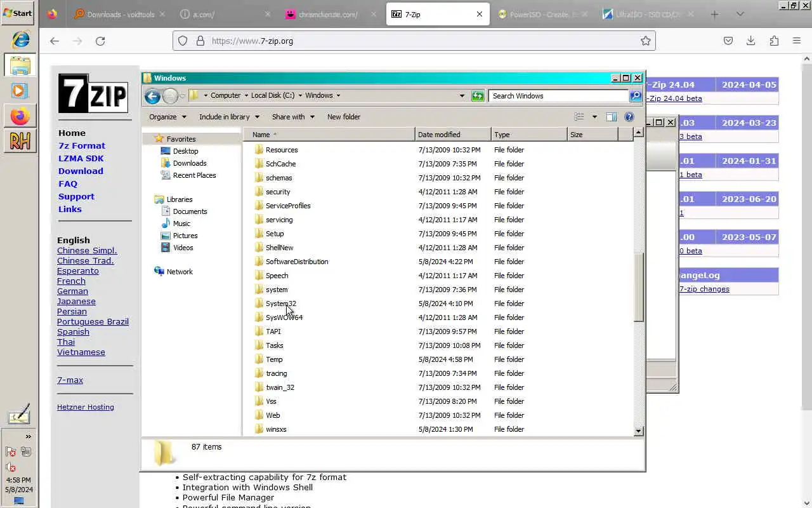Open Firefox Pocket save icon
812x508 pixels.
pos(728,41)
